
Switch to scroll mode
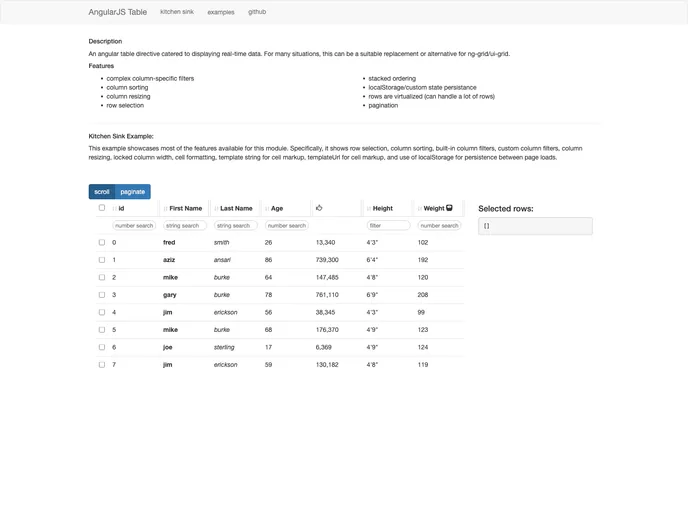pyautogui.click(x=102, y=192)
